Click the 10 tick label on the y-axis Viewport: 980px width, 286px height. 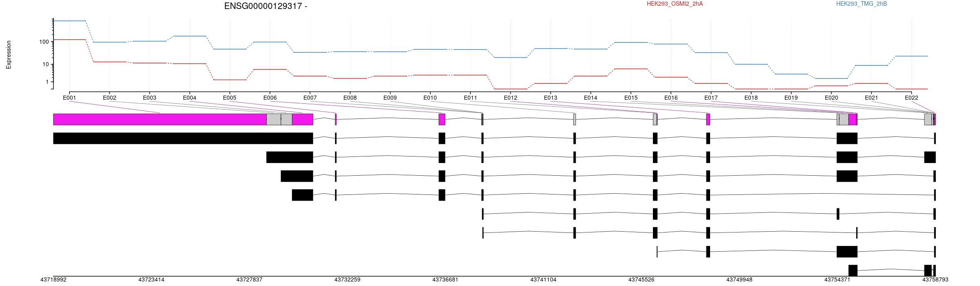click(x=46, y=65)
